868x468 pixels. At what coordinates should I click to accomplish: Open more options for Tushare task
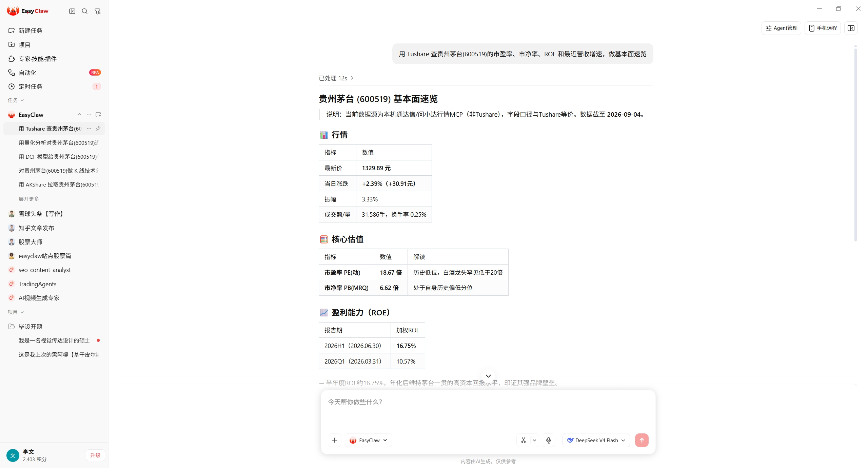pyautogui.click(x=89, y=129)
